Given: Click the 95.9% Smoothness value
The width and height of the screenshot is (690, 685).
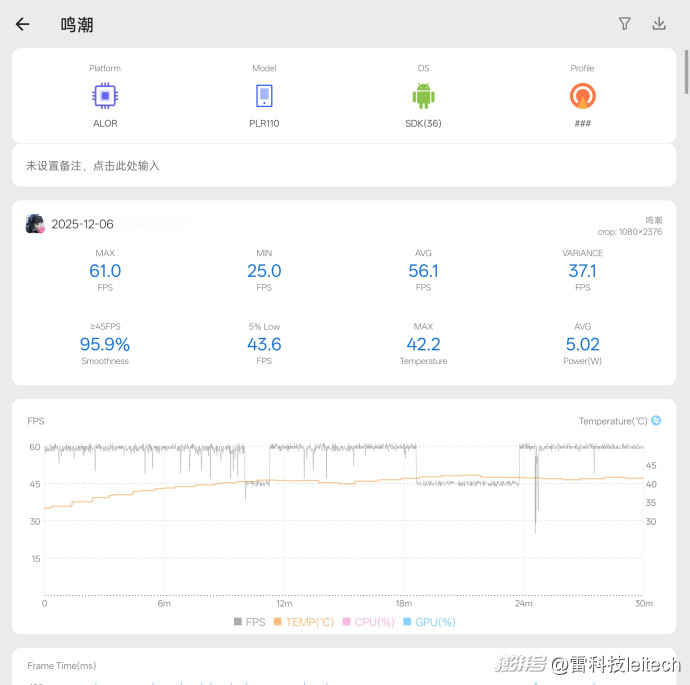Looking at the screenshot, I should click(105, 344).
